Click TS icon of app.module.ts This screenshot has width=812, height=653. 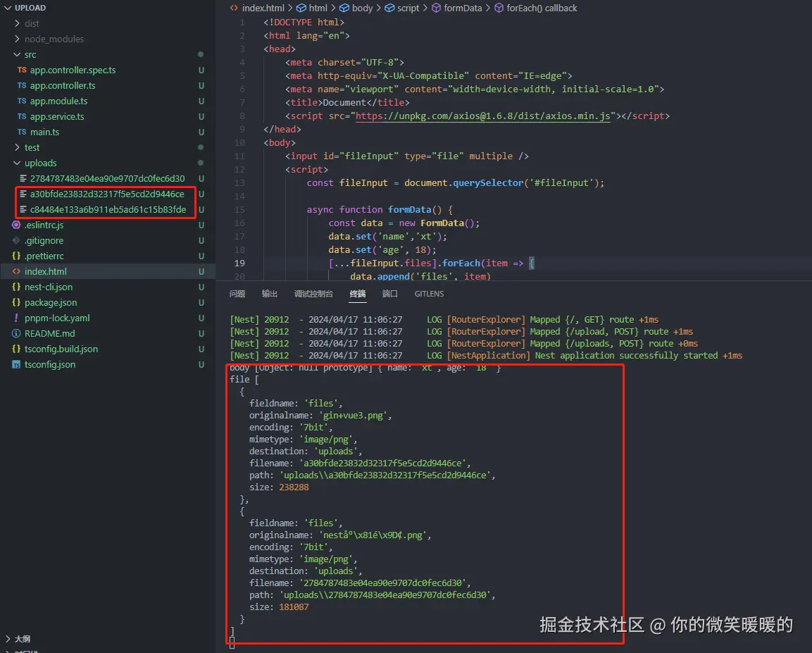pos(22,101)
